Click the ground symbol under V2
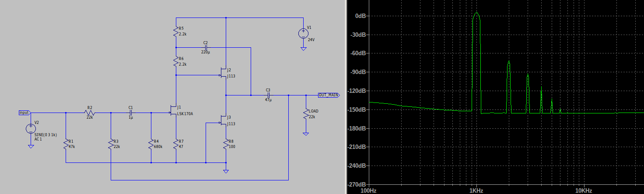This screenshot has width=644, height=194. coord(31,147)
